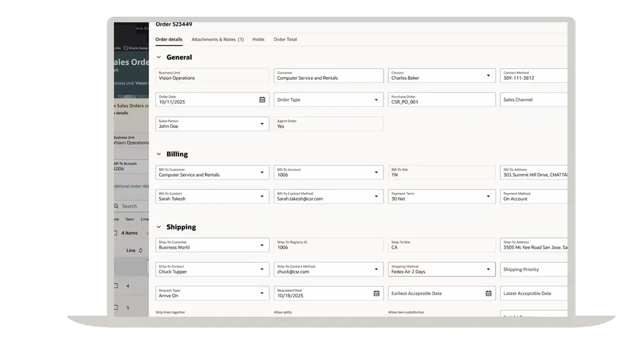Open the Requested Date calendar picker

point(377,293)
